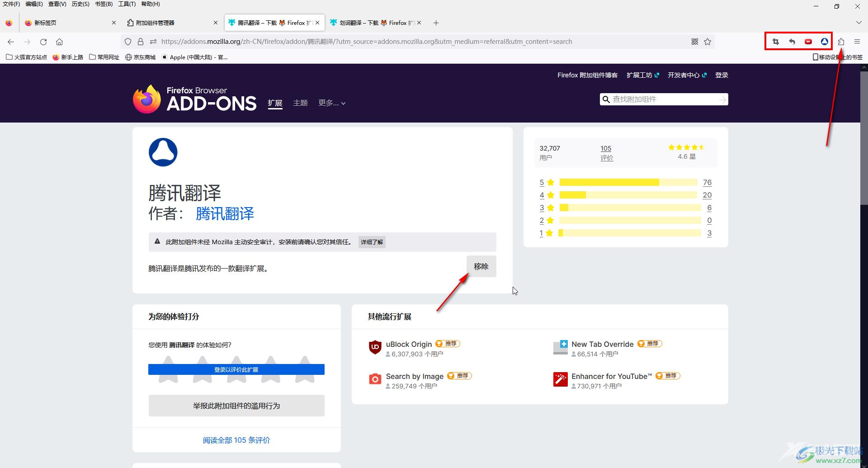This screenshot has width=868, height=468.
Task: Expand the 更多… dropdown
Action: pos(332,103)
